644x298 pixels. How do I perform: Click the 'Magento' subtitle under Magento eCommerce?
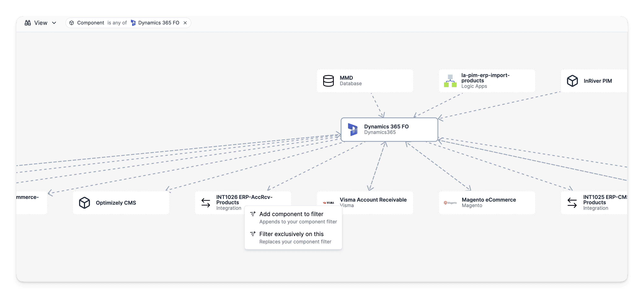(472, 205)
